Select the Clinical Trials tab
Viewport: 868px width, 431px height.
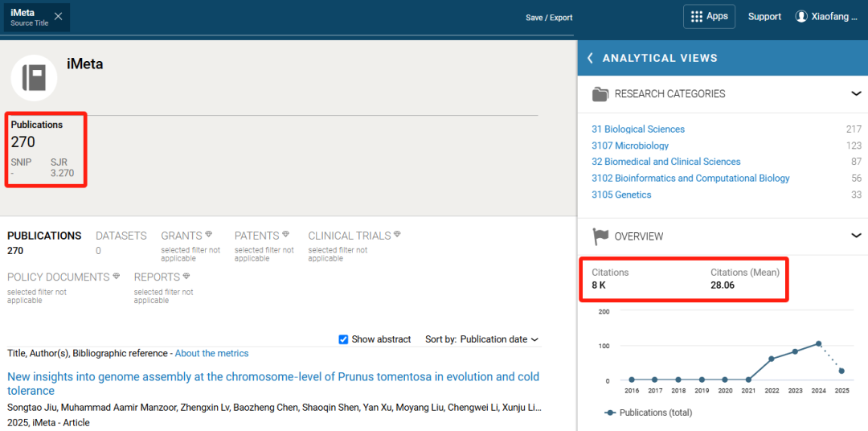coord(350,236)
